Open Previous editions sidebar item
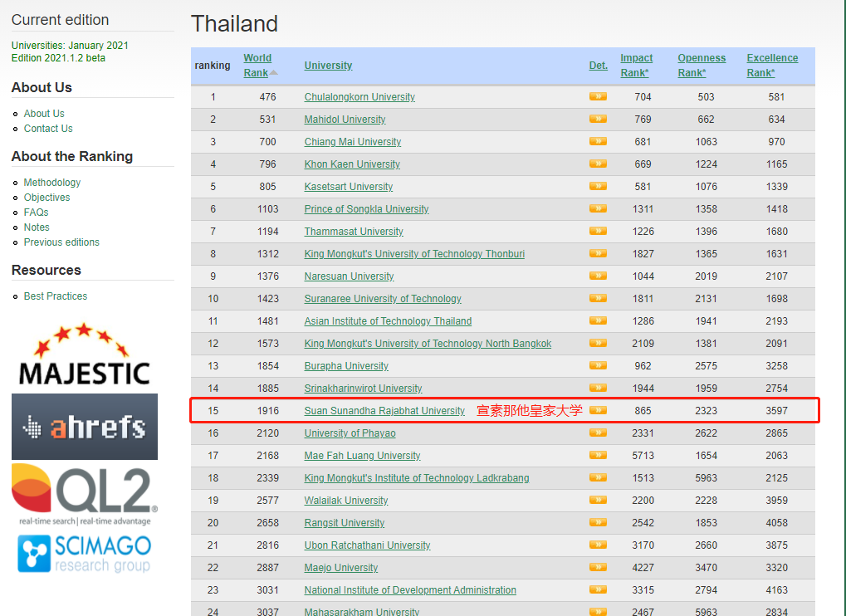 point(61,242)
